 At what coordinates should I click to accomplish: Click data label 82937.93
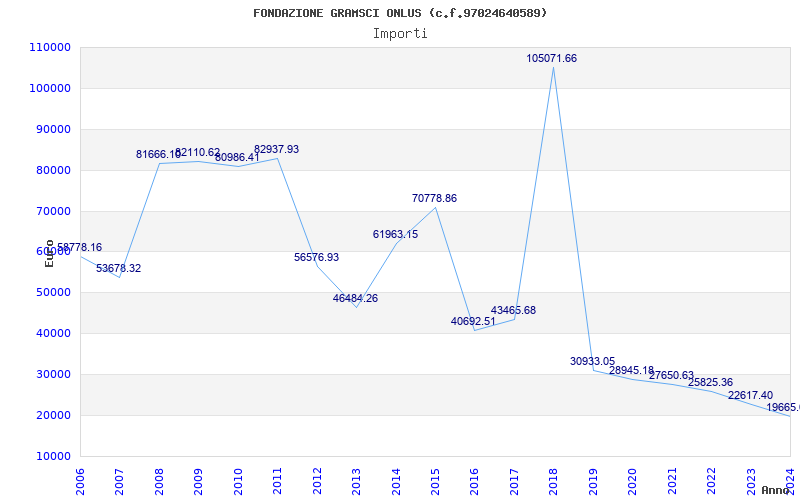click(x=277, y=149)
